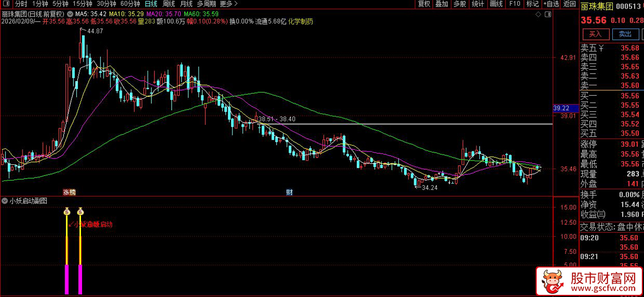Open the 多股 multi-stock view
The width and height of the screenshot is (644, 297).
click(459, 4)
